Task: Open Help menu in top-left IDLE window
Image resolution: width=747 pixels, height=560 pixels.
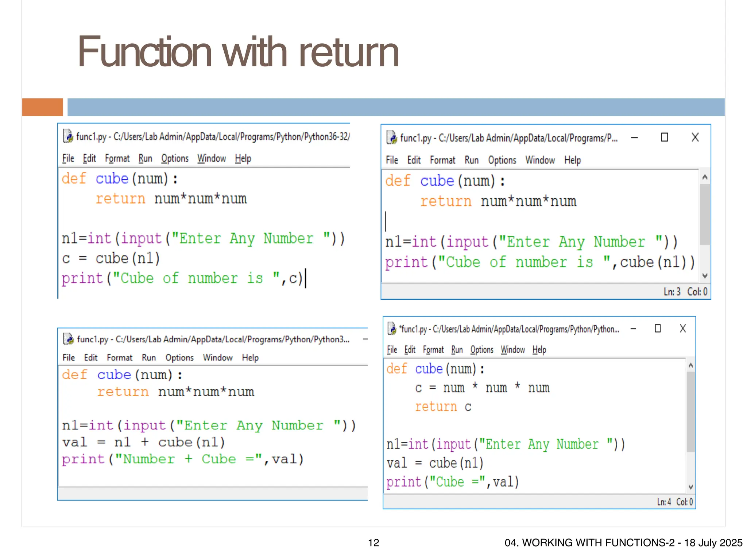Action: [243, 158]
